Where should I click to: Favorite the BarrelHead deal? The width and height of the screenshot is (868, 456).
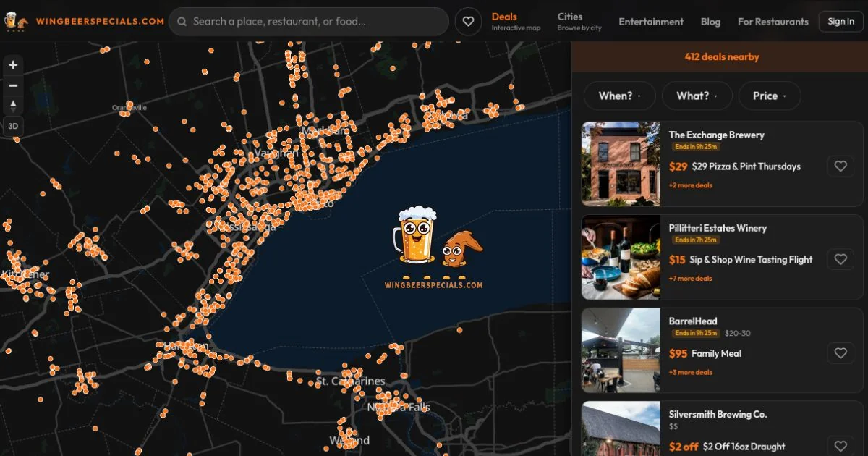tap(840, 353)
